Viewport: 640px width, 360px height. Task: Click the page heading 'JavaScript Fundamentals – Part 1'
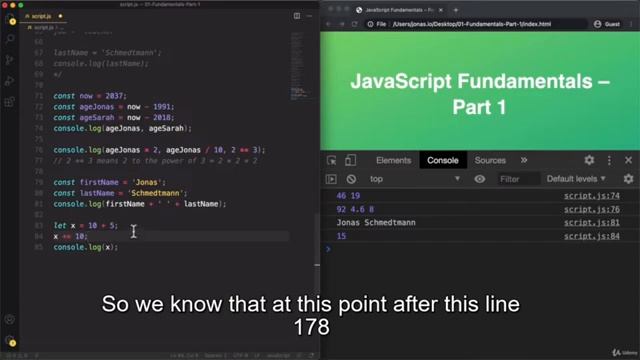(480, 94)
